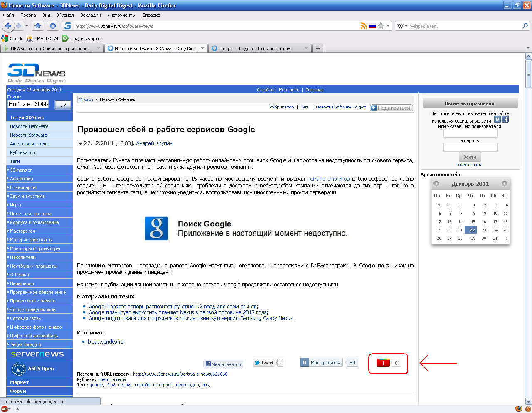Viewport: 532px width, 413px height.
Task: Bookmark page with the star icon
Action: [x=381, y=26]
